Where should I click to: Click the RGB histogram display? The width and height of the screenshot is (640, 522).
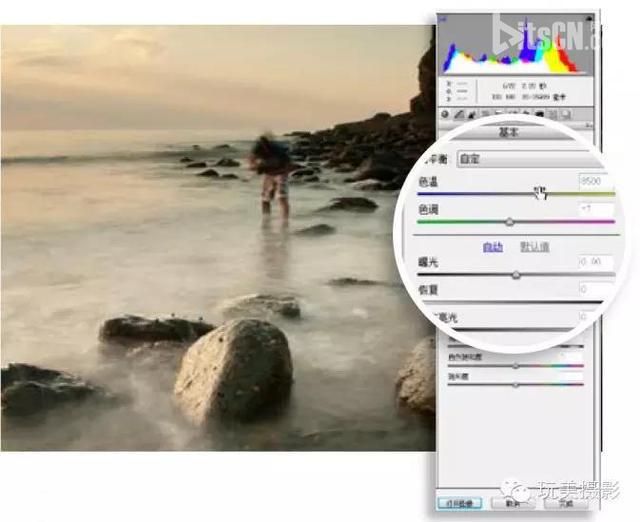point(516,44)
